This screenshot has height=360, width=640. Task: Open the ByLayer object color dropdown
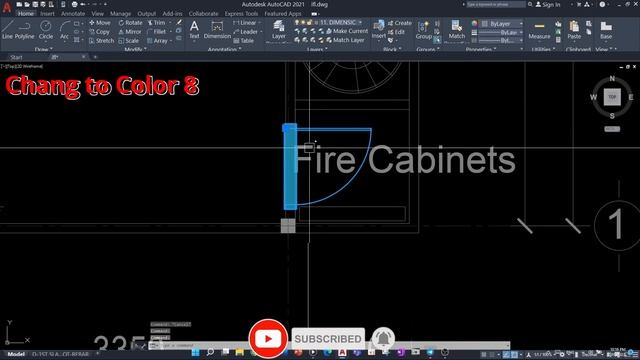(x=502, y=24)
